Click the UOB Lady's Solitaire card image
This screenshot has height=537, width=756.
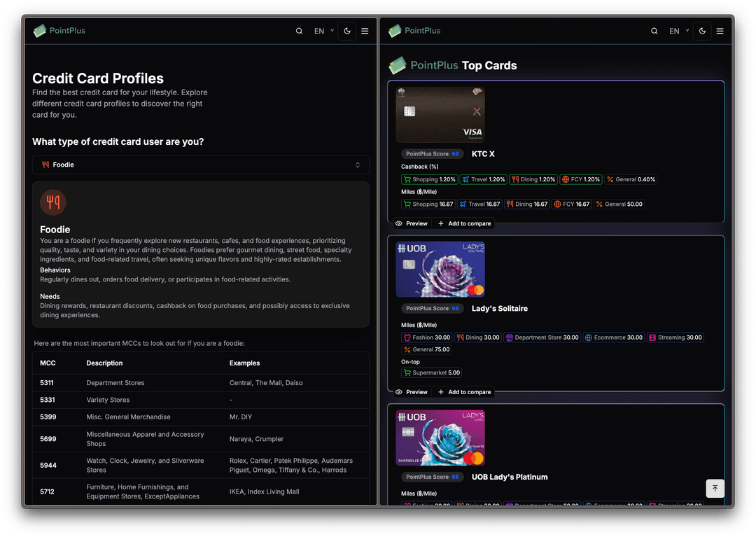click(440, 270)
